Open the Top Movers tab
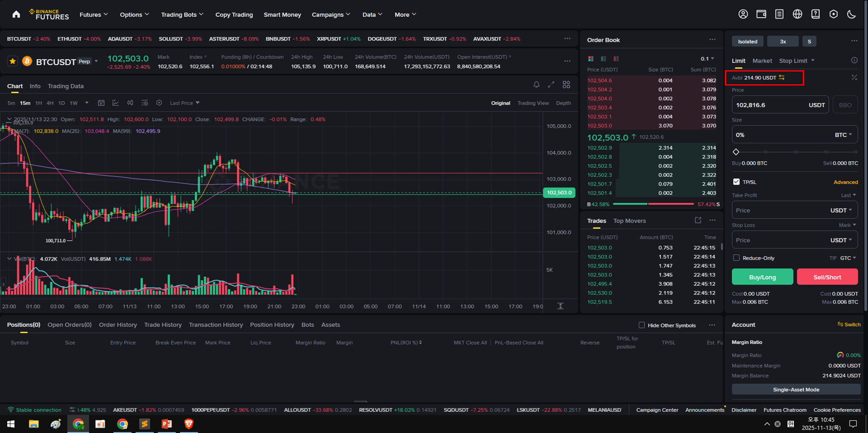Image resolution: width=868 pixels, height=433 pixels. pyautogui.click(x=630, y=221)
